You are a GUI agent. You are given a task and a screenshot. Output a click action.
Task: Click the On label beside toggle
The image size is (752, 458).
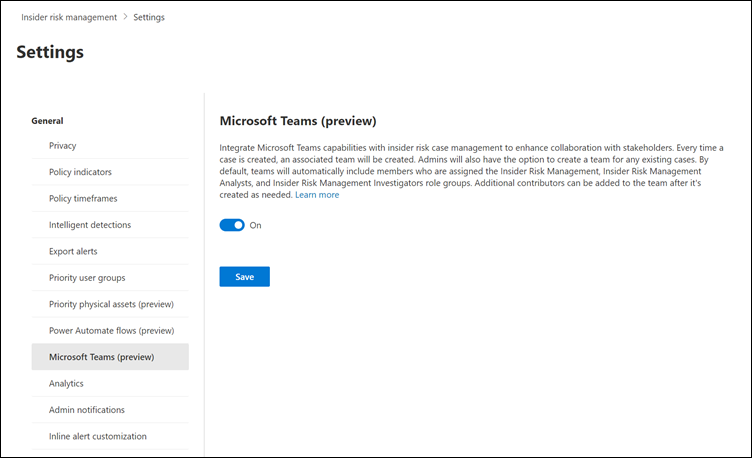(255, 225)
